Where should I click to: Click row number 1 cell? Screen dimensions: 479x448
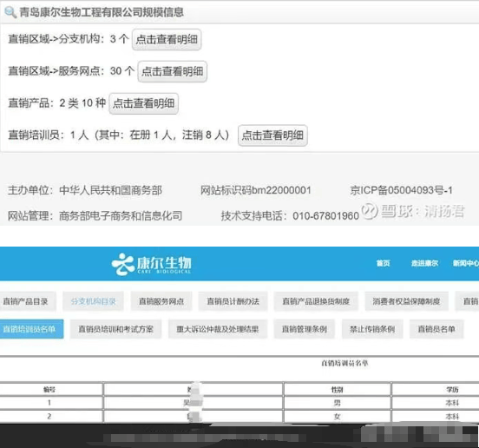pos(51,403)
